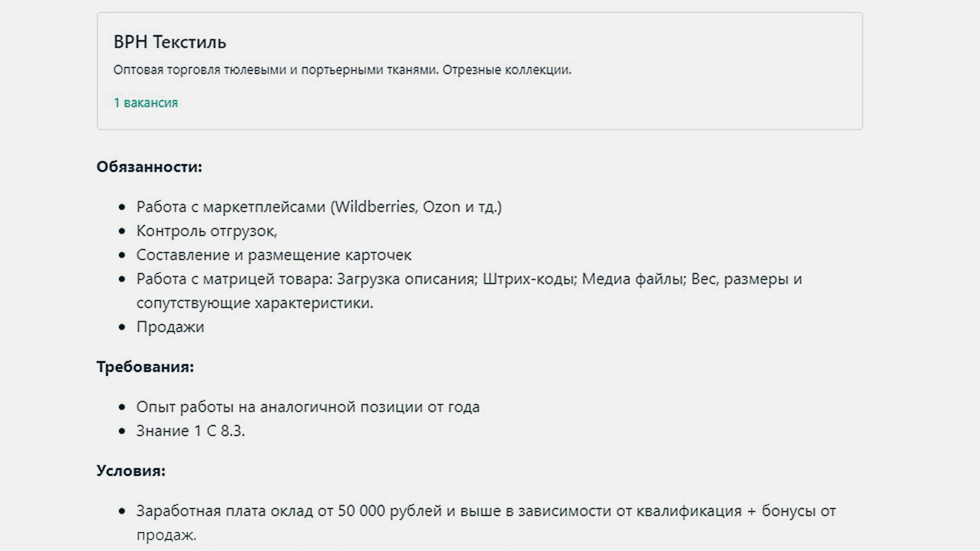Click the "Заработная плата оклад" text
980x551 pixels.
225,511
